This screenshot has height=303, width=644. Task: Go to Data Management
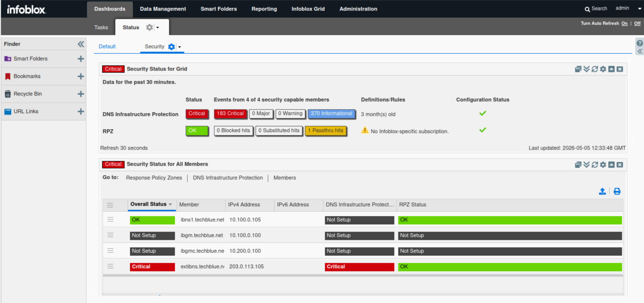tap(163, 9)
